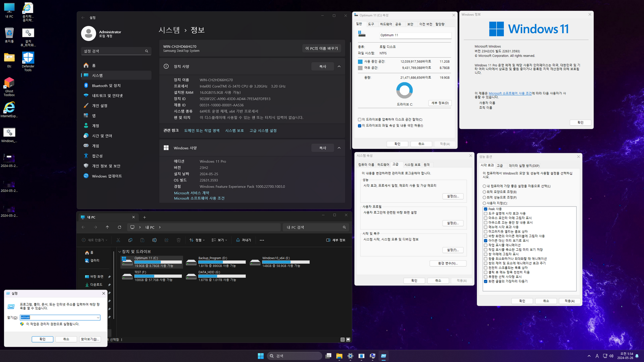Switch to 하드웨어 tab in drive properties
Screen dimensions: 644x362
(386, 24)
